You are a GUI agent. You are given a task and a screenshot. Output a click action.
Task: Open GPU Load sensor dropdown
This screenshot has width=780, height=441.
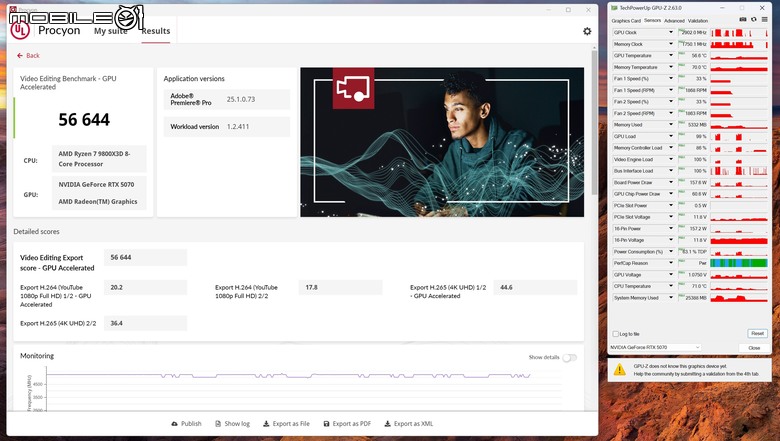[671, 136]
